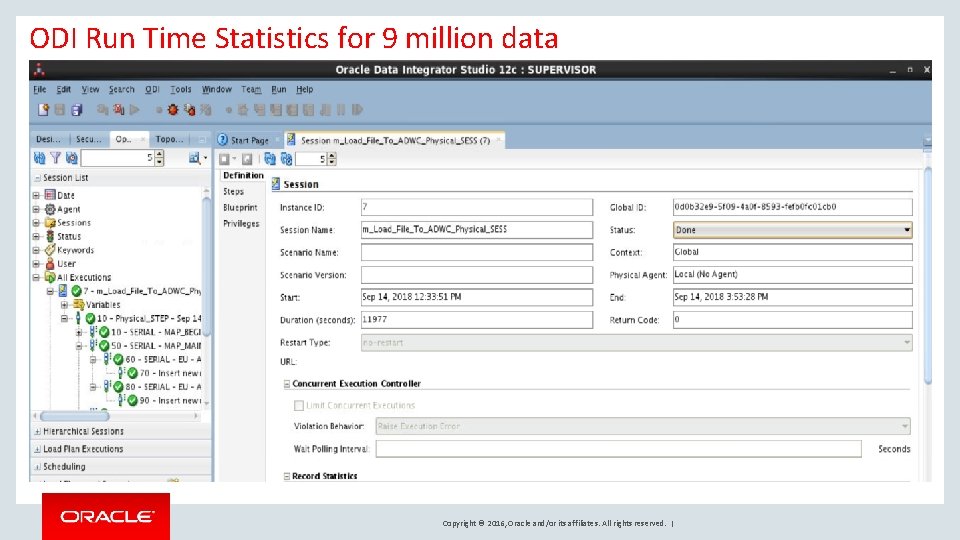
Task: Expand the Hierarchical Sessions accordion
Action: click(121, 431)
